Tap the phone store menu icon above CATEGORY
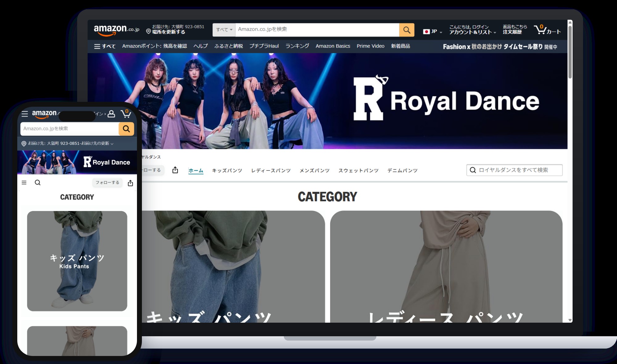This screenshot has width=617, height=364. pyautogui.click(x=24, y=183)
